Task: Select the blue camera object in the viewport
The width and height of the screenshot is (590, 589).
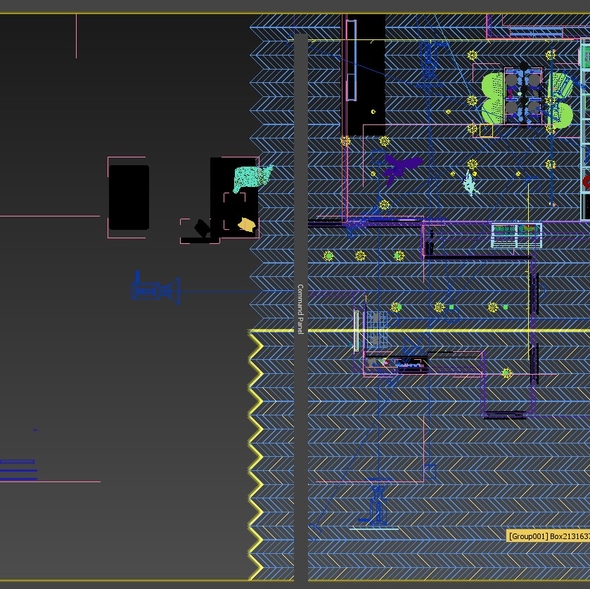Action: 155,289
